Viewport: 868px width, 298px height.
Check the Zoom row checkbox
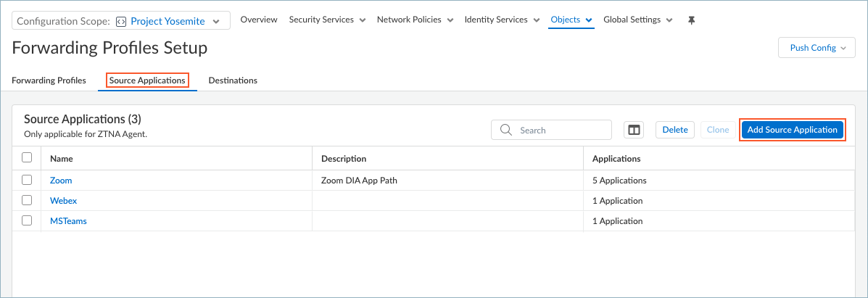click(x=27, y=180)
